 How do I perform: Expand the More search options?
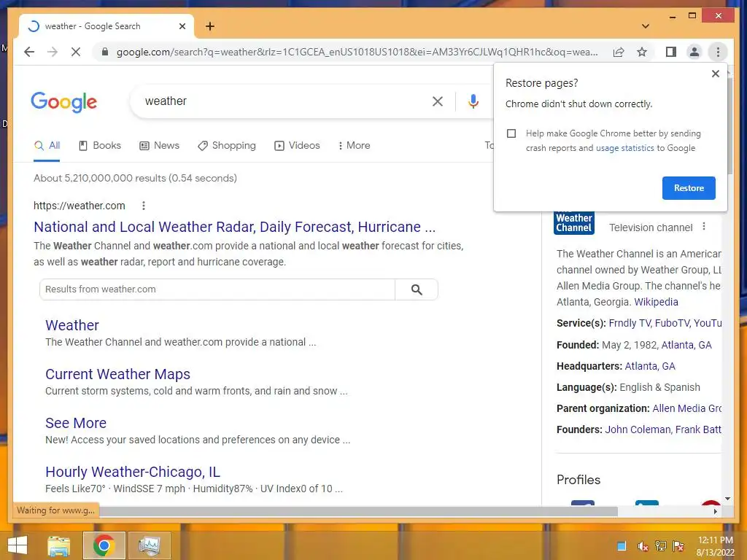pos(354,146)
